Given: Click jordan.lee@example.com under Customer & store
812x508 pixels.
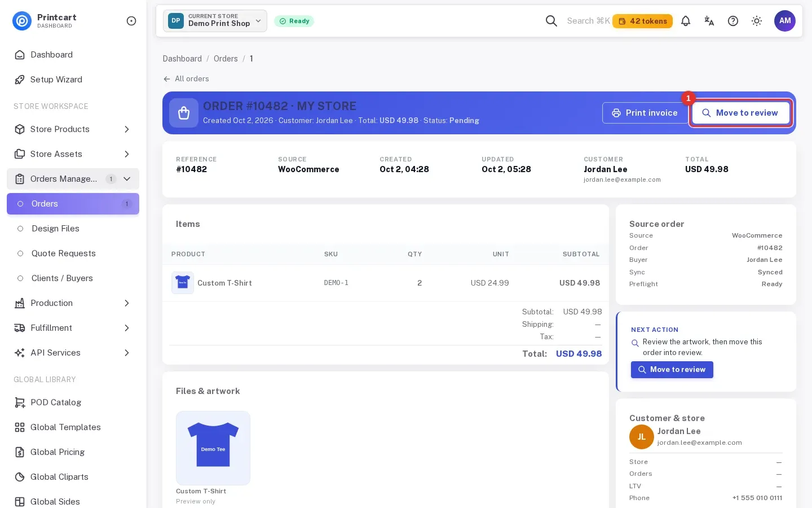Looking at the screenshot, I should pyautogui.click(x=699, y=443).
